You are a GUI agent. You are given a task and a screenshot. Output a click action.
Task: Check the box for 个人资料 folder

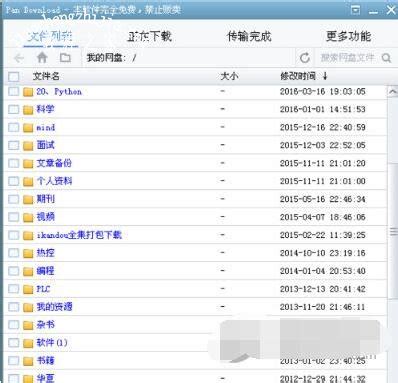tap(14, 181)
